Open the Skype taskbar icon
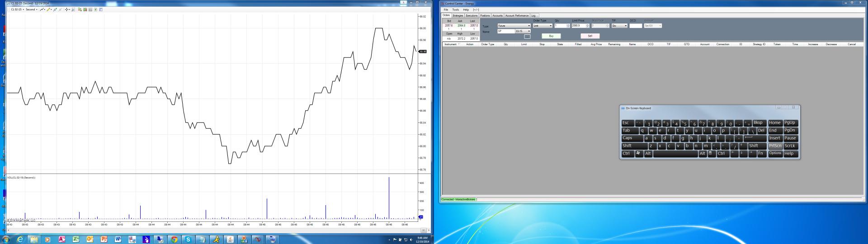The width and height of the screenshot is (868, 244). coord(188,239)
